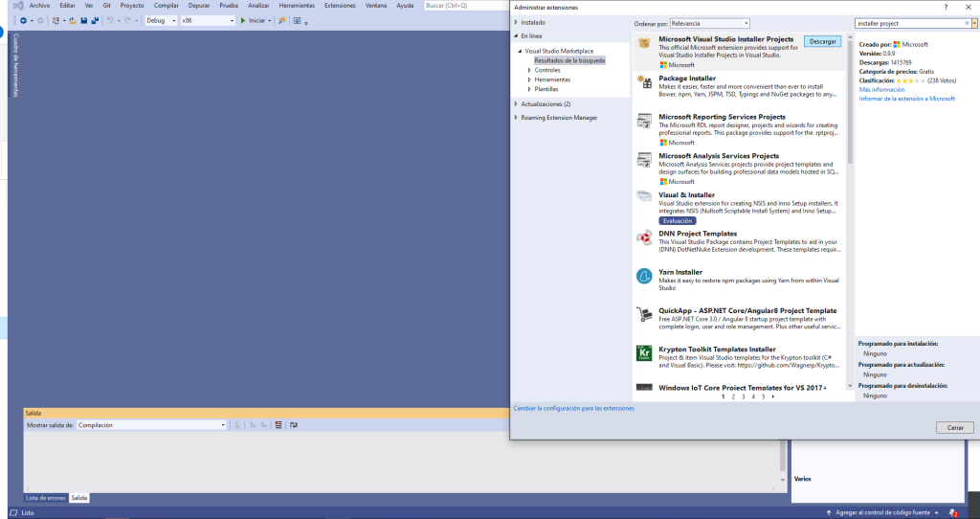Viewport: 980px width, 519px height.
Task: Open the Proyecto menu
Action: pyautogui.click(x=132, y=6)
